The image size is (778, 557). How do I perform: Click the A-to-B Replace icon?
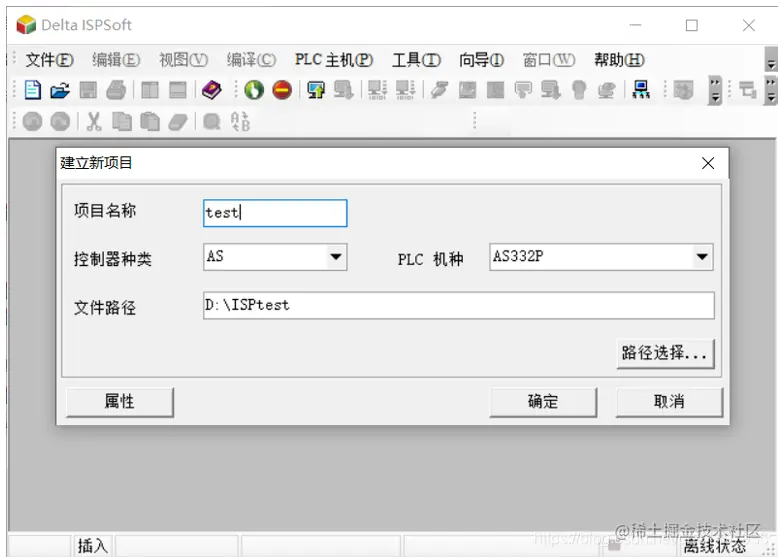pos(240,122)
